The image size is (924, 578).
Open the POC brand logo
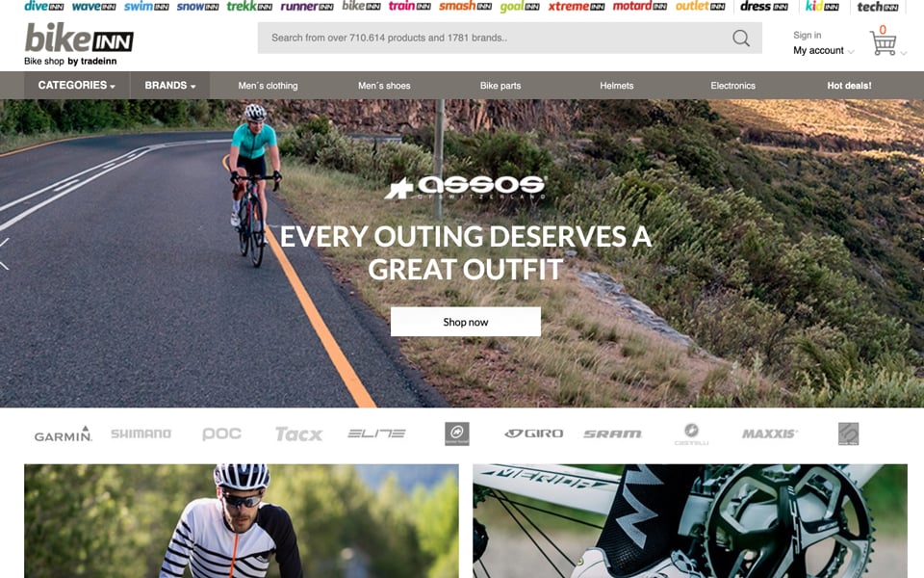pyautogui.click(x=221, y=434)
